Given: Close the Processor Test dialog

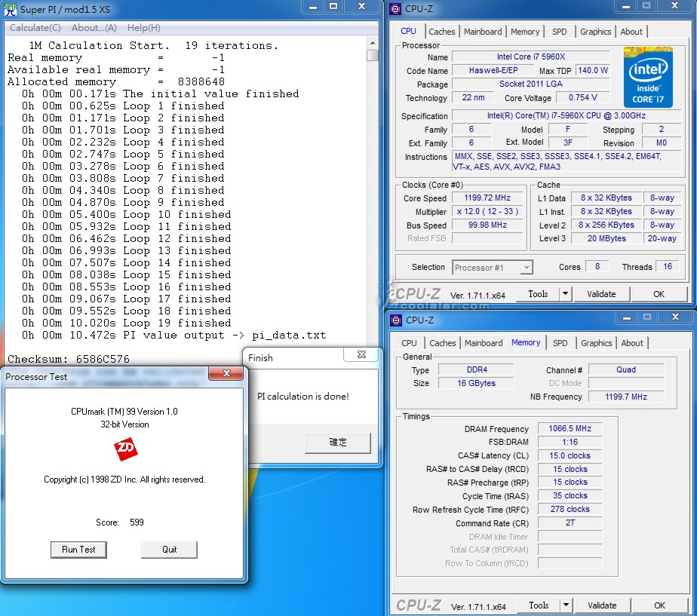Looking at the screenshot, I should [x=226, y=373].
